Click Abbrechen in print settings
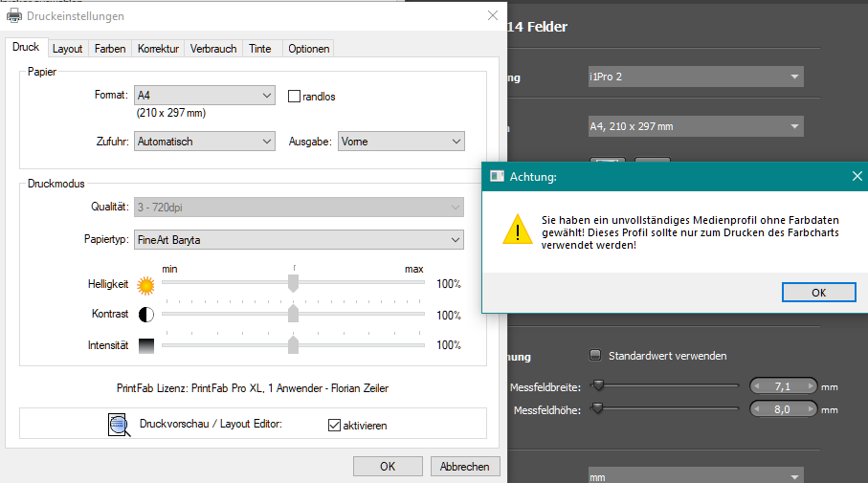The image size is (868, 483). (465, 467)
